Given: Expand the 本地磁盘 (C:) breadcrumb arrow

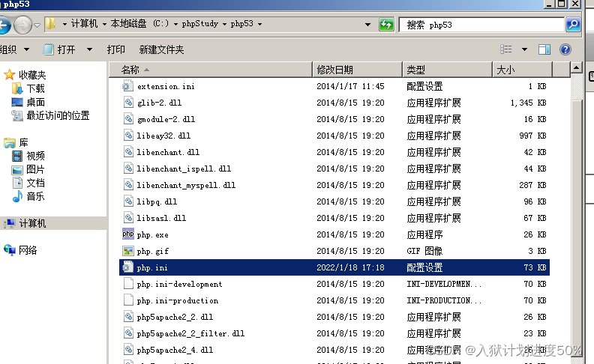Looking at the screenshot, I should pos(175,24).
